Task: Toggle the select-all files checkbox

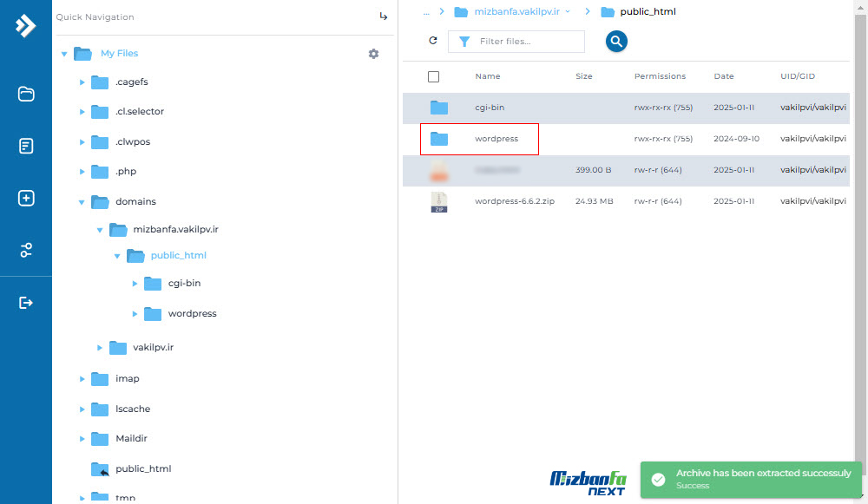Action: [x=433, y=76]
